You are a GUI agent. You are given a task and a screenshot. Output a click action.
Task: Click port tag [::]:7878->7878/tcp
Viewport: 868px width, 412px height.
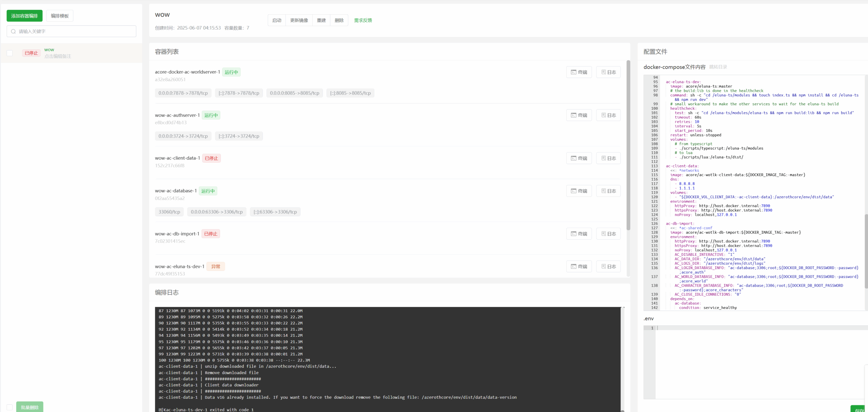pyautogui.click(x=239, y=93)
